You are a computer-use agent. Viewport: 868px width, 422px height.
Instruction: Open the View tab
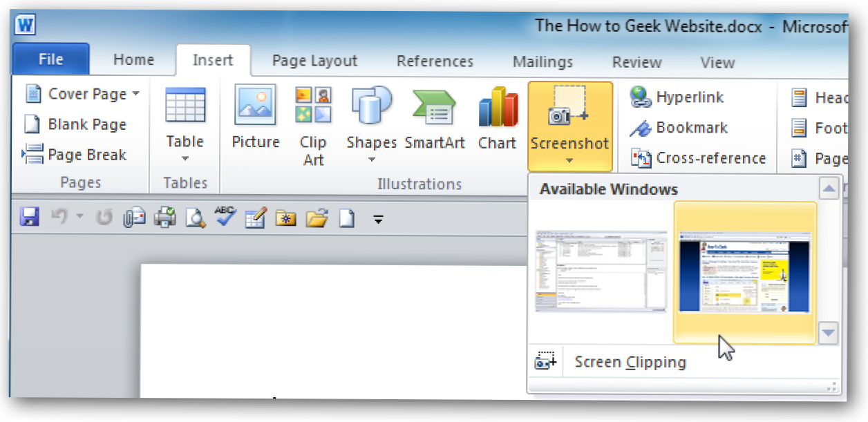[x=717, y=62]
